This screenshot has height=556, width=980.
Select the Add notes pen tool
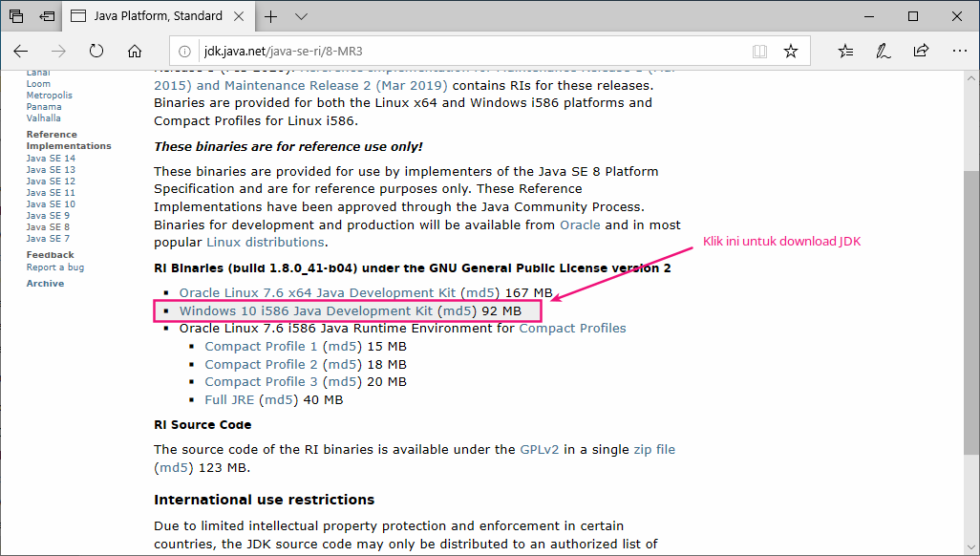(884, 51)
